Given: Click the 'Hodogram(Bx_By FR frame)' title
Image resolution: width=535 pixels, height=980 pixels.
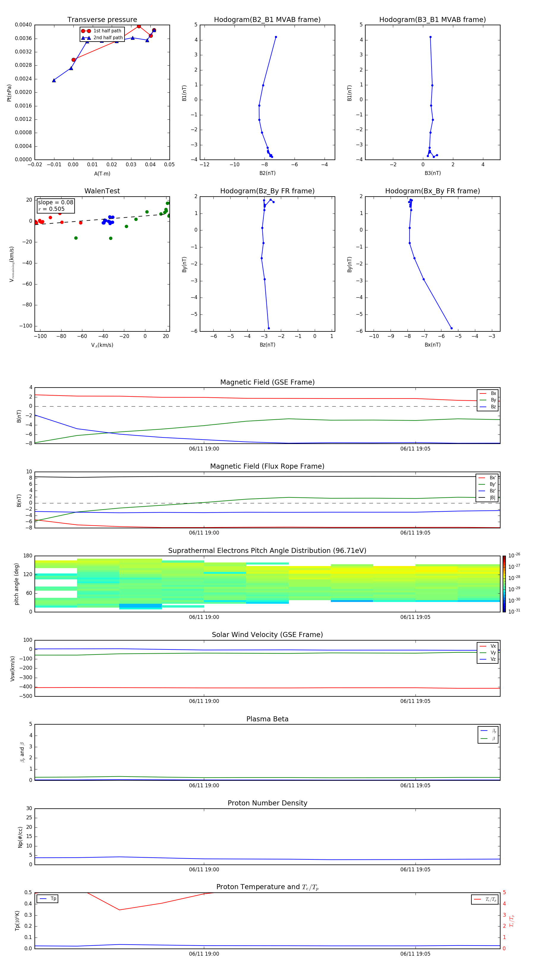Looking at the screenshot, I should click(432, 191).
